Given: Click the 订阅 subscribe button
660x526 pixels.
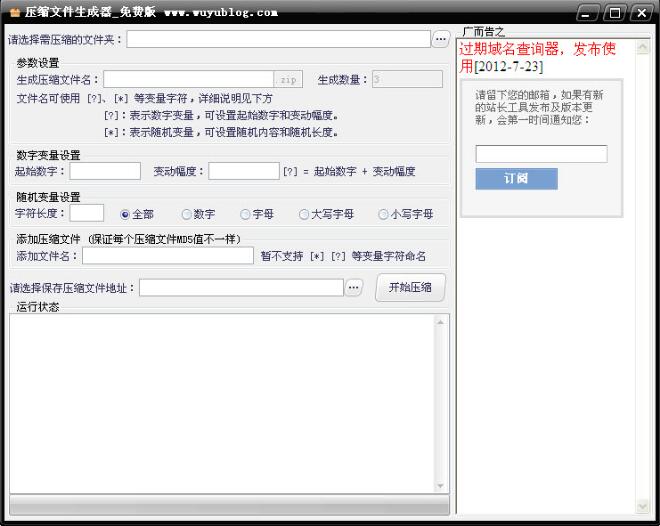Looking at the screenshot, I should click(516, 179).
